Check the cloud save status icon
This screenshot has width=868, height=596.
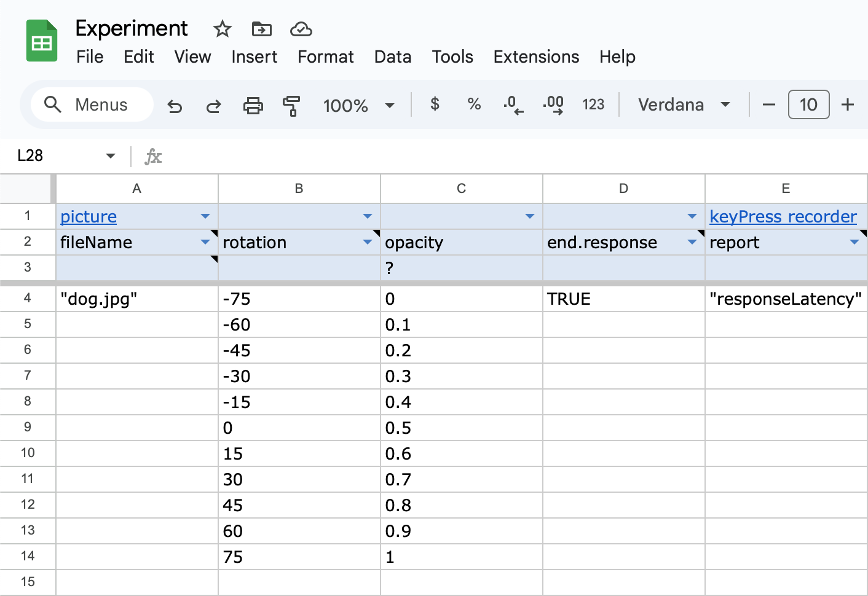point(301,29)
